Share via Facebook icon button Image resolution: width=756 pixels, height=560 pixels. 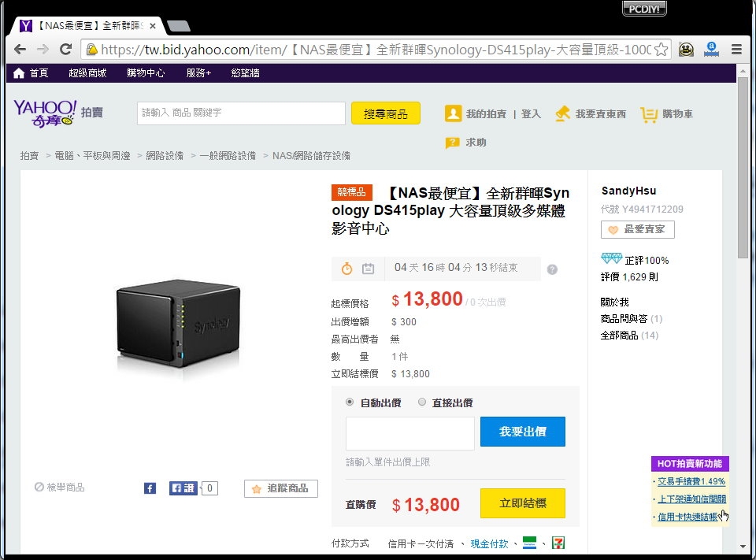tap(150, 488)
